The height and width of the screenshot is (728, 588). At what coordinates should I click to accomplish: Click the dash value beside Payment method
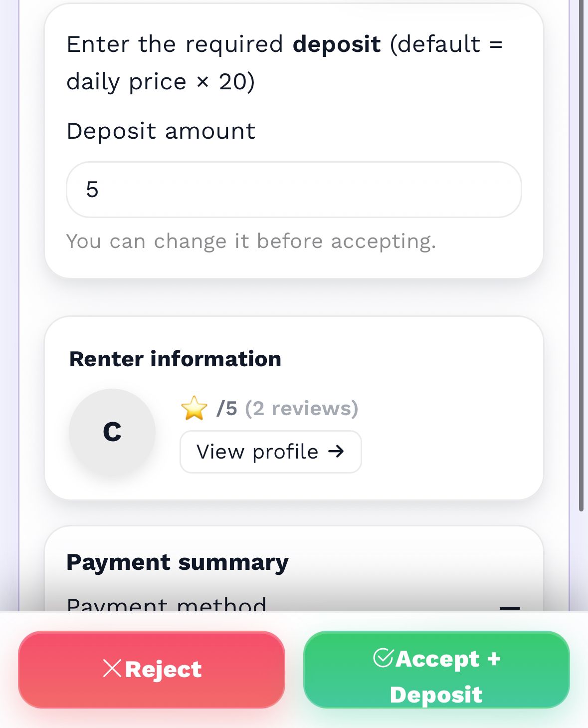click(x=510, y=607)
